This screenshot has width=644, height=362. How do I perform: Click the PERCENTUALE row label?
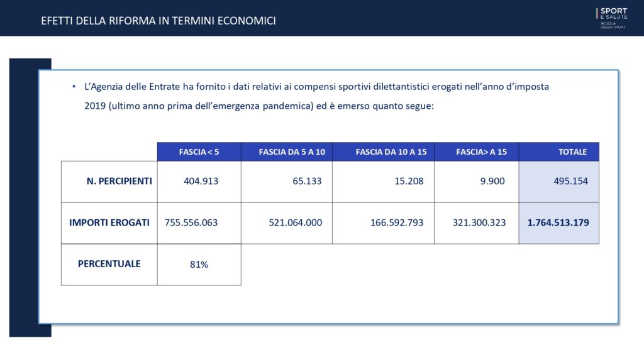(109, 264)
